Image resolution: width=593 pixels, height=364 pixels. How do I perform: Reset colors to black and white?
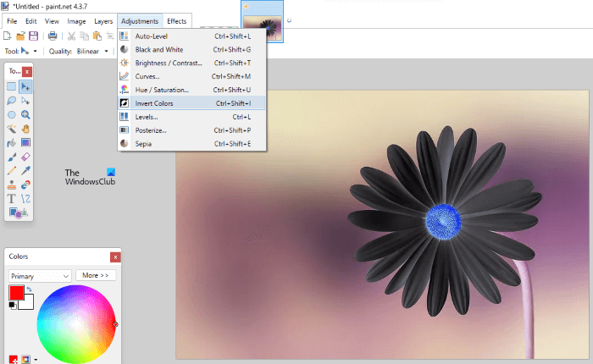[12, 305]
